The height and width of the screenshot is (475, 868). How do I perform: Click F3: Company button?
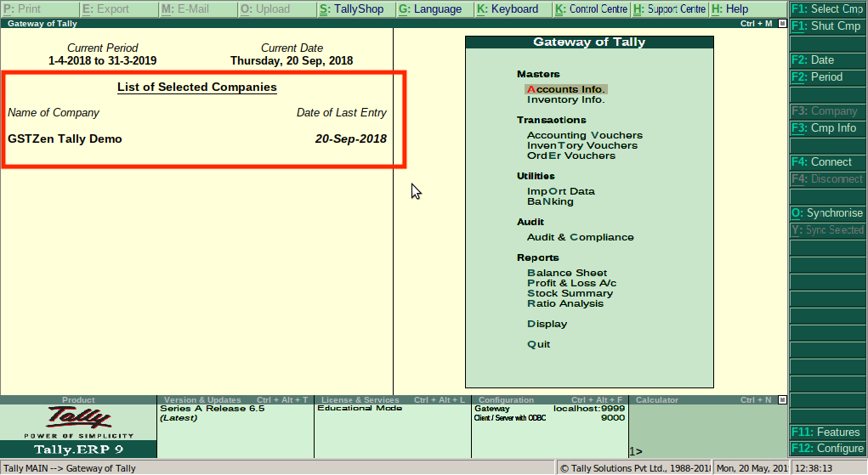click(827, 110)
